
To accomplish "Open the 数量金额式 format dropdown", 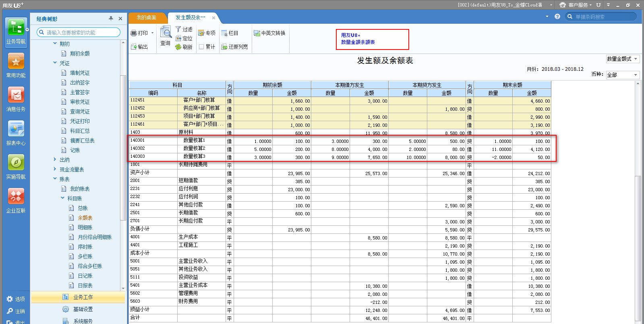I will pyautogui.click(x=622, y=59).
